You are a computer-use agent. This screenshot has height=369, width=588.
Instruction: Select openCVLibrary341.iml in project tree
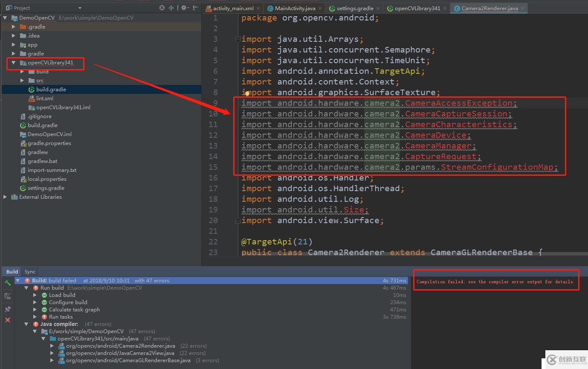coord(63,108)
